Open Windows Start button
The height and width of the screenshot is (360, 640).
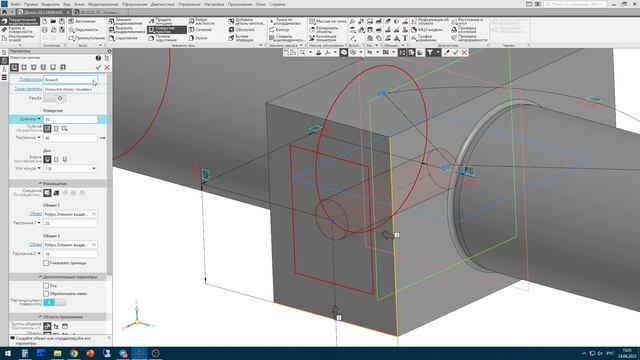pyautogui.click(x=8, y=353)
